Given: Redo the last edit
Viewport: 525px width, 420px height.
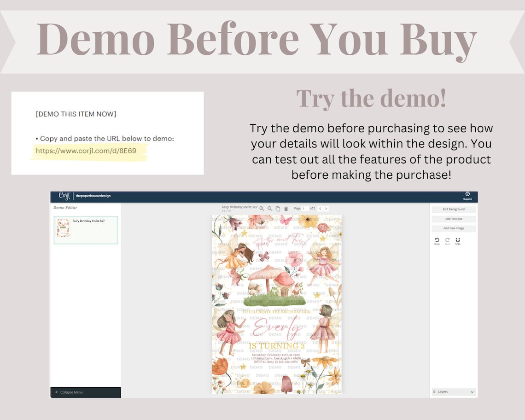Looking at the screenshot, I should click(x=447, y=241).
